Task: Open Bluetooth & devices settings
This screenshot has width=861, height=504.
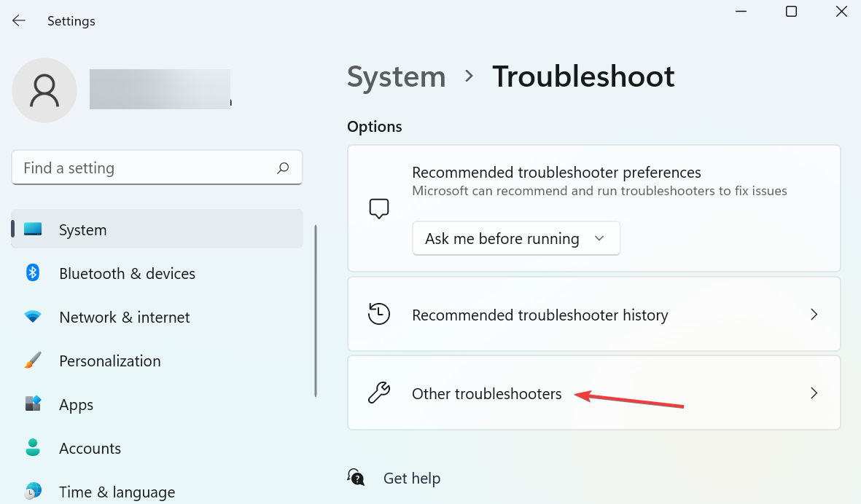Action: 127,273
